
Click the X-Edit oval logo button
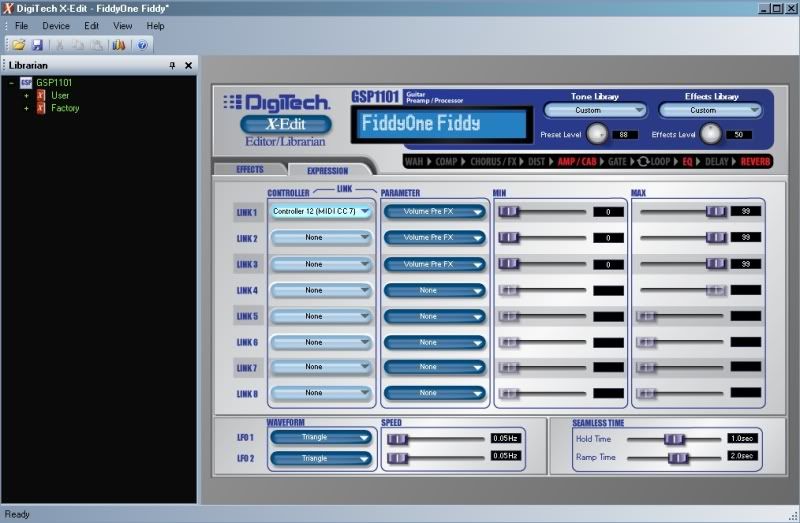(286, 124)
